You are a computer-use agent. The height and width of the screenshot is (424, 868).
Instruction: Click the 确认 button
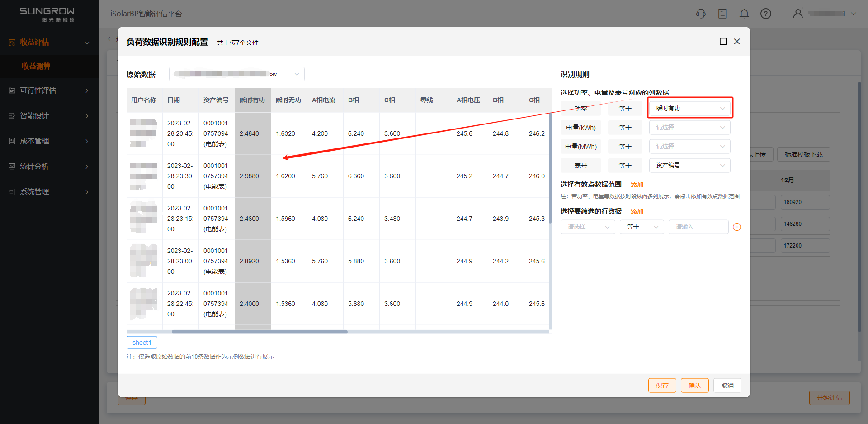tap(694, 386)
